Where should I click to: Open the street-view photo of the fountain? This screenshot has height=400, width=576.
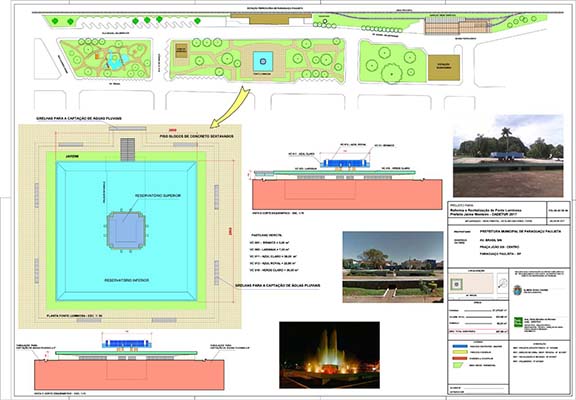pyautogui.click(x=393, y=267)
